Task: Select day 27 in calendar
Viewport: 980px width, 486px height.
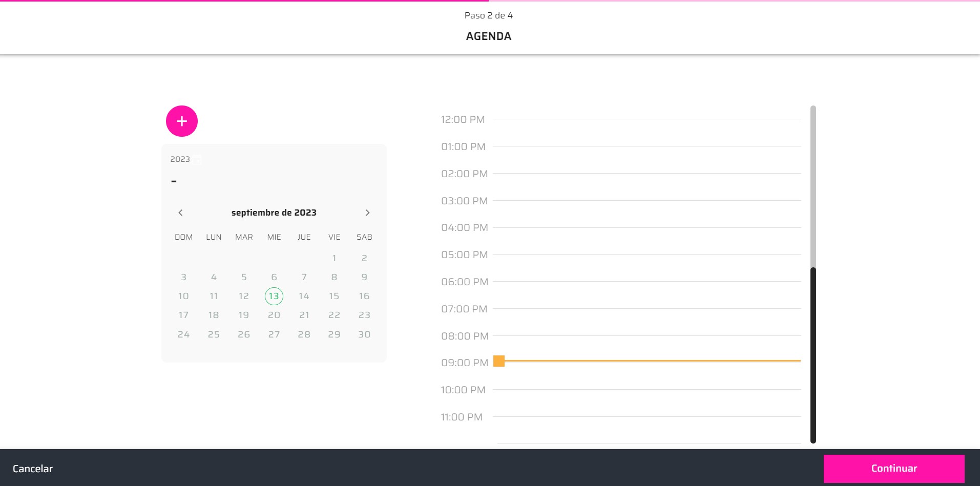Action: click(x=274, y=334)
